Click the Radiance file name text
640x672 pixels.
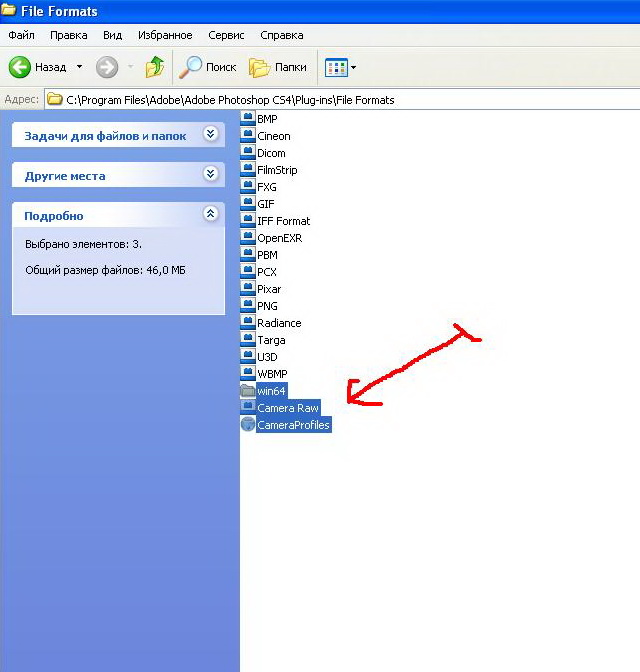279,323
